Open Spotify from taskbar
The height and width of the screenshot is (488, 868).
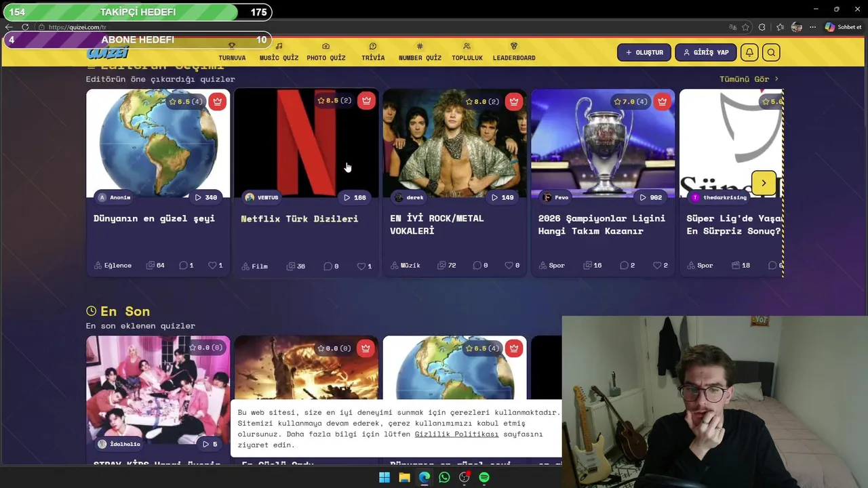[484, 477]
